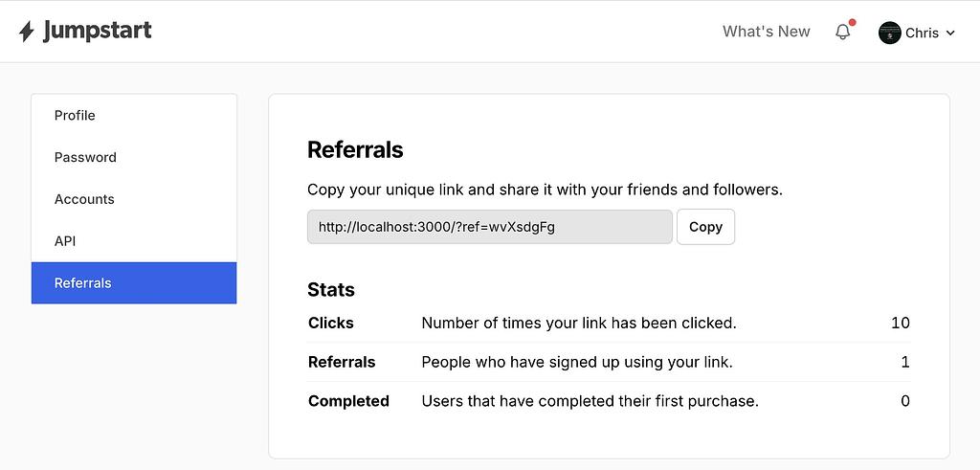Viewport: 980px width, 470px height.
Task: Click the Completed stat row
Action: [x=609, y=401]
